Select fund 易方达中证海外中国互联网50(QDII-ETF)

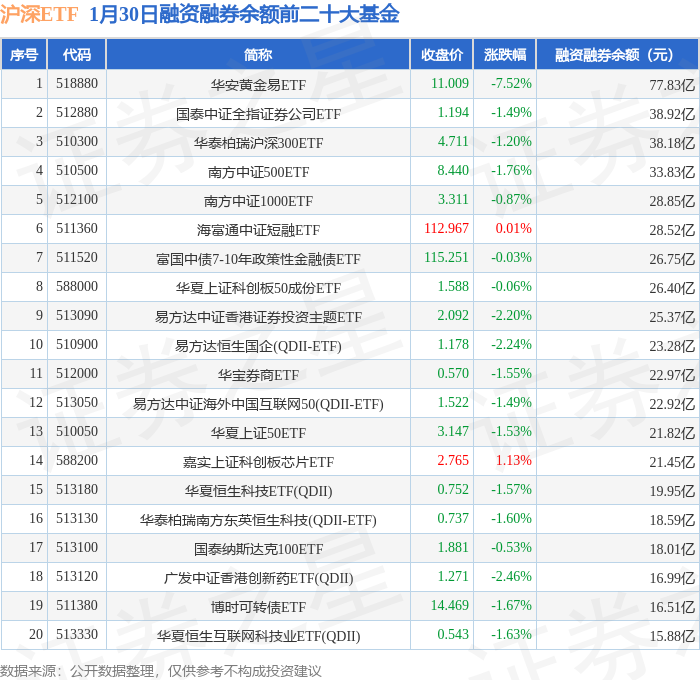[x=258, y=404]
